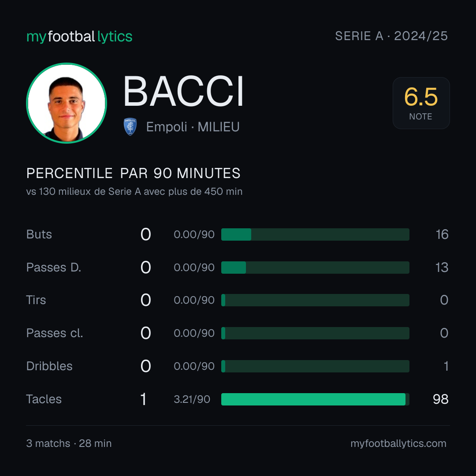Viewport: 476px width, 476px height.
Task: Click the Buts percentile bar
Action: point(315,234)
